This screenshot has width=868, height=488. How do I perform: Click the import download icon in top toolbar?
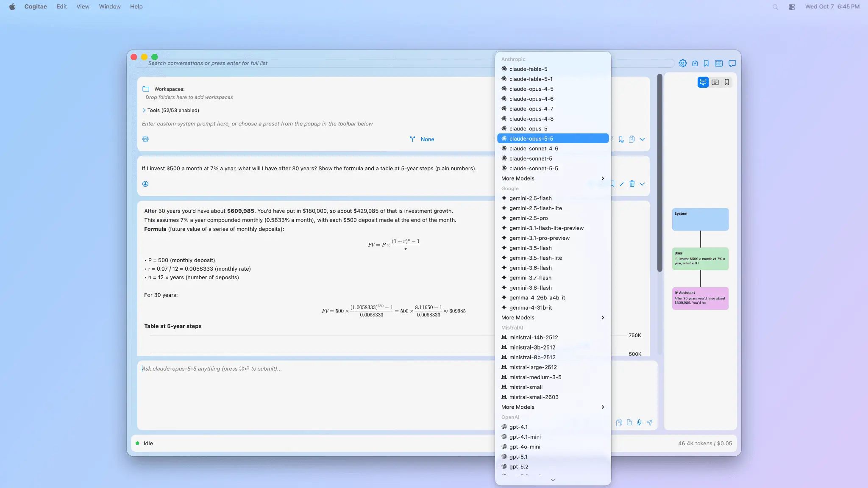(x=695, y=63)
